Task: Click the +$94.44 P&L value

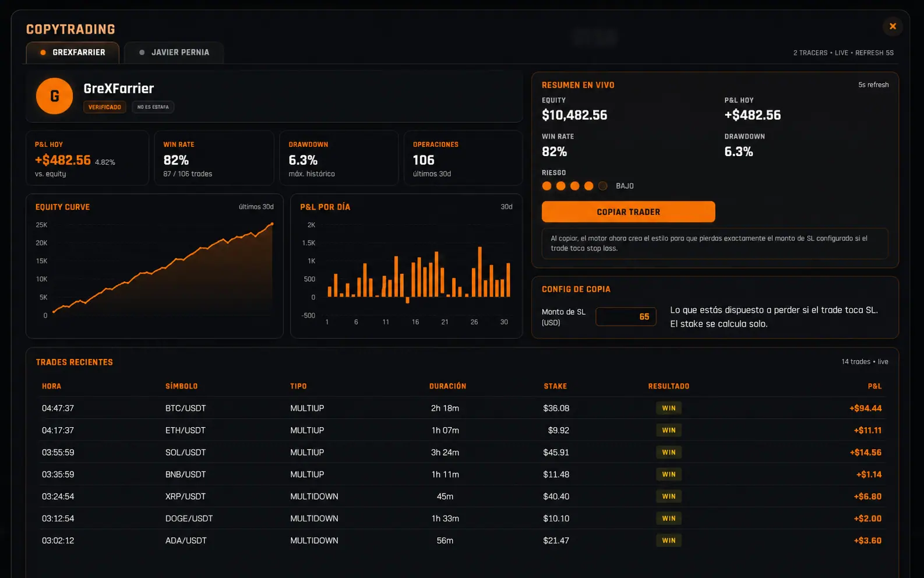Action: coord(865,408)
